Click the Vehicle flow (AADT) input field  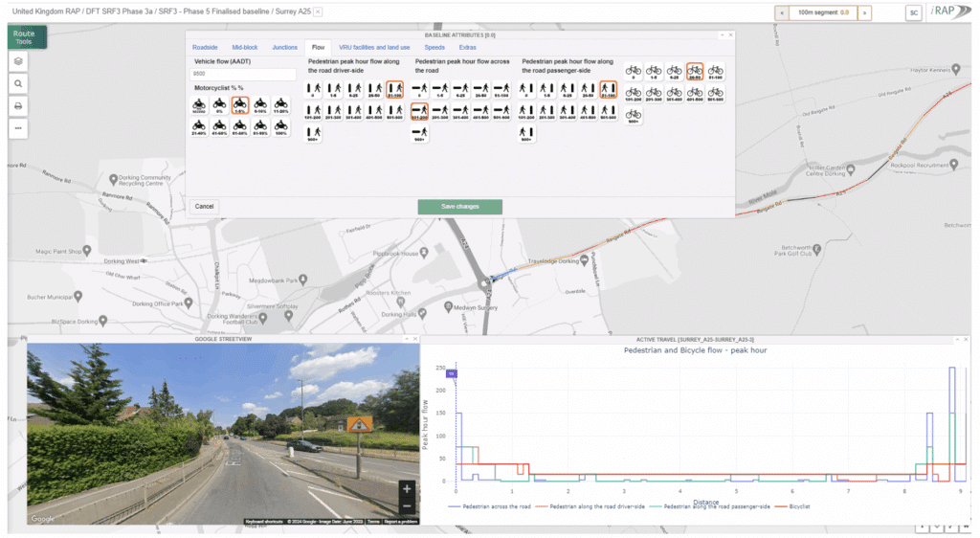click(x=242, y=74)
